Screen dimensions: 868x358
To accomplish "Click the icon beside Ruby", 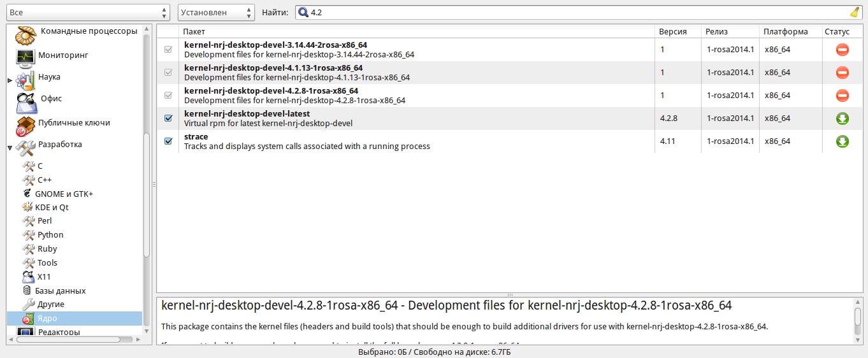I will [x=29, y=248].
